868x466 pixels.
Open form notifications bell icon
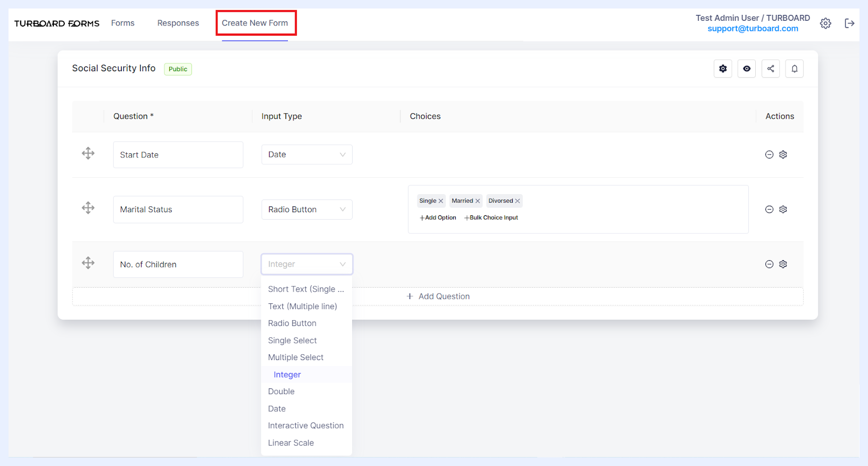(795, 69)
